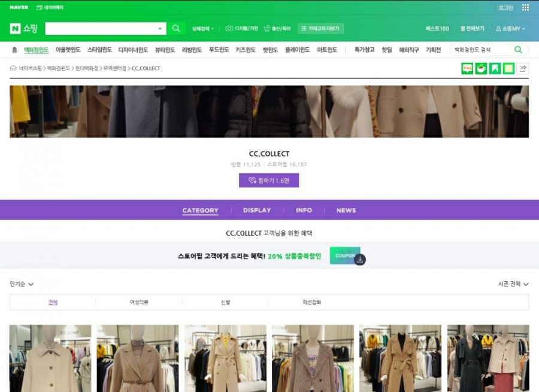Viewport: 539px width, 392px height.
Task: Open the special price warehouse tab
Action: (364, 50)
